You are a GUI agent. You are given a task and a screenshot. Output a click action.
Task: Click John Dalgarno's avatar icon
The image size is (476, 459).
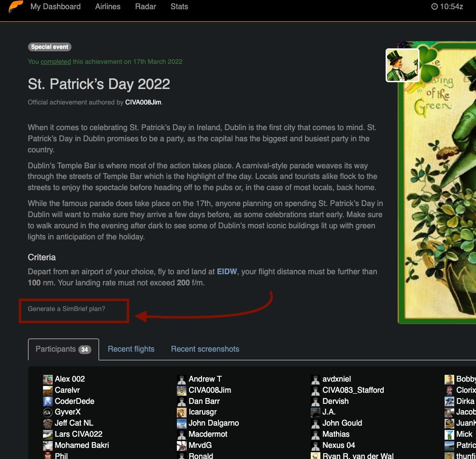182,424
